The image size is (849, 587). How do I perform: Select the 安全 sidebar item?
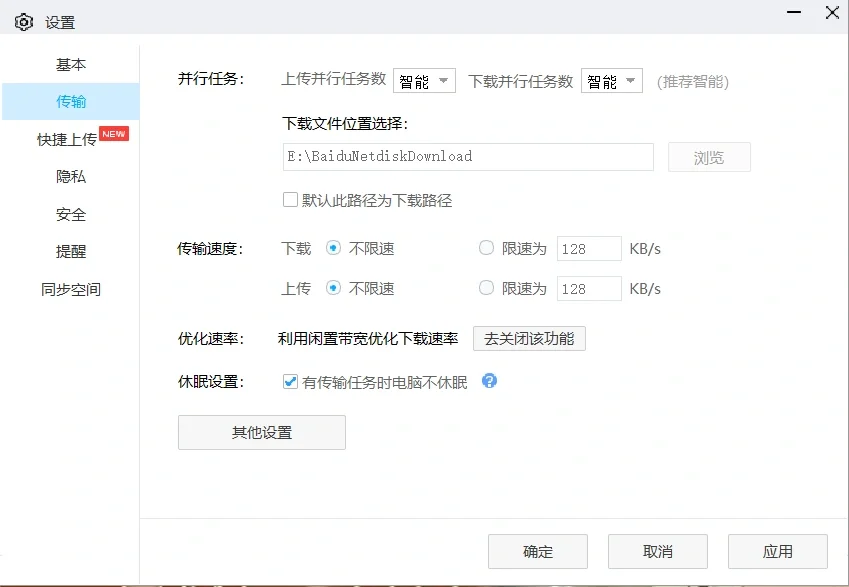[x=71, y=214]
